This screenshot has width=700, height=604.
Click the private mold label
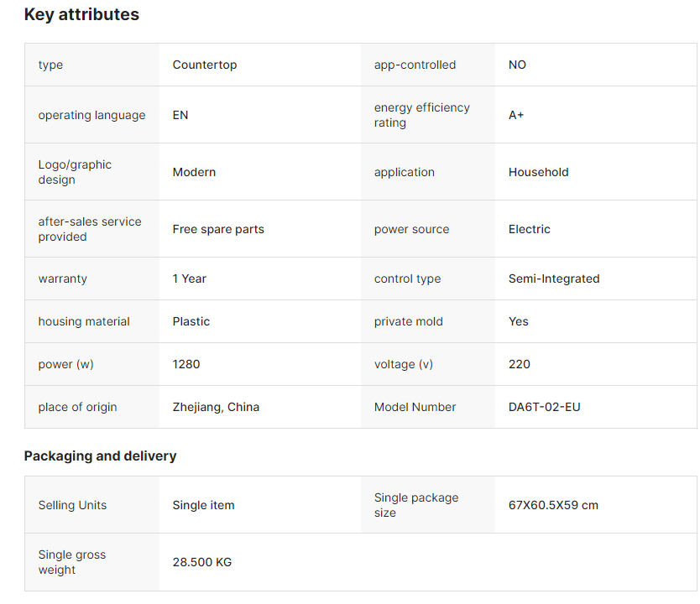point(409,321)
